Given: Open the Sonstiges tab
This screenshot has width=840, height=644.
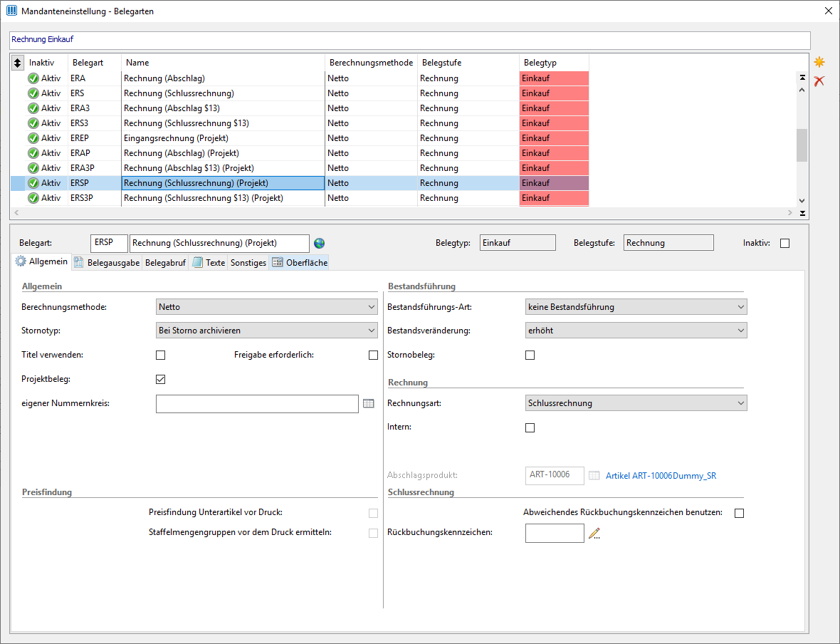Looking at the screenshot, I should 248,263.
